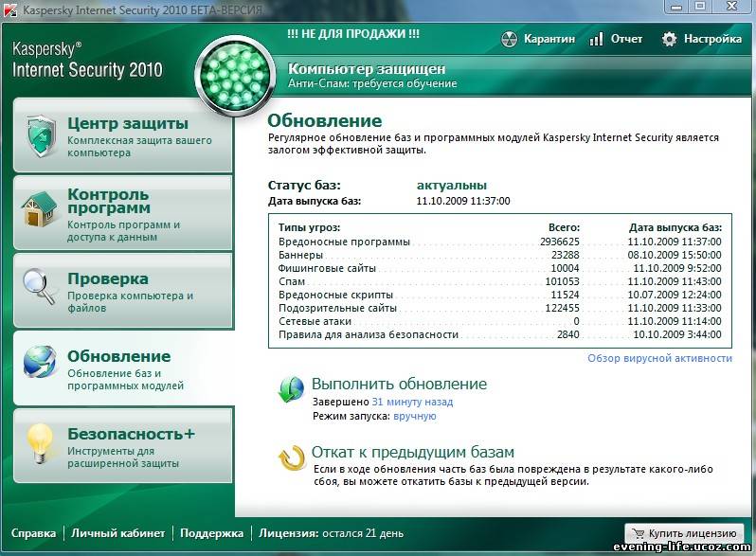Click the Дата выпуска баз 11.10.2009 11:37:00 value
The image size is (756, 556).
463,201
